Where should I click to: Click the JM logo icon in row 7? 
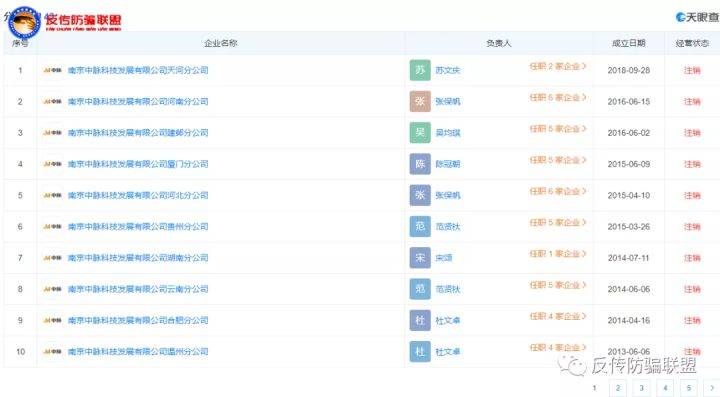coord(52,257)
